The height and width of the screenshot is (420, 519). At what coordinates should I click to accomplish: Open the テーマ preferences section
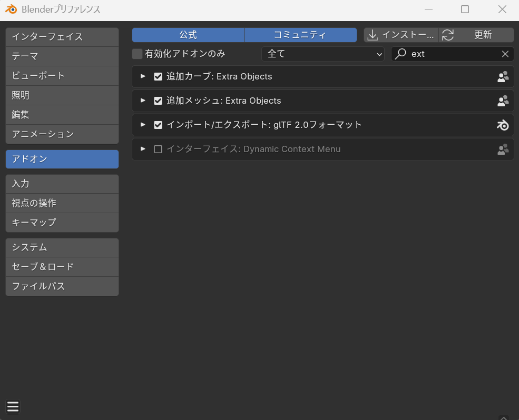[62, 56]
